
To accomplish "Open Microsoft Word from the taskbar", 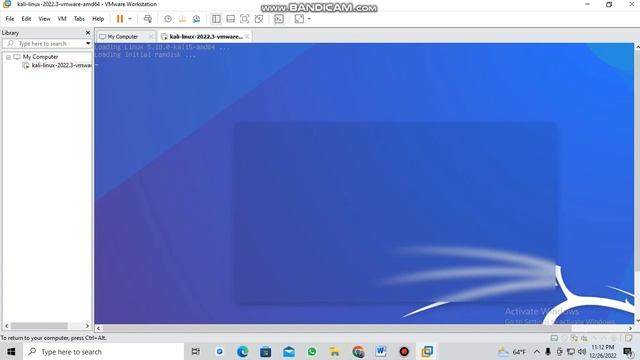I will point(381,351).
